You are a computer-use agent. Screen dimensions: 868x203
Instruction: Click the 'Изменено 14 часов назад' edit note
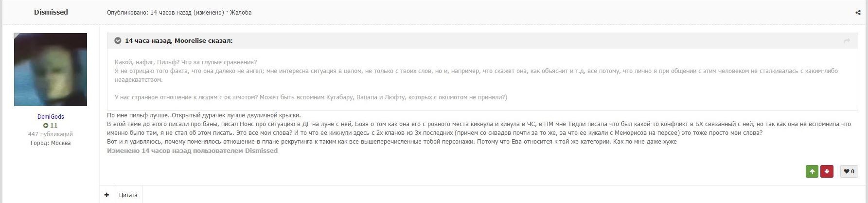click(x=192, y=151)
